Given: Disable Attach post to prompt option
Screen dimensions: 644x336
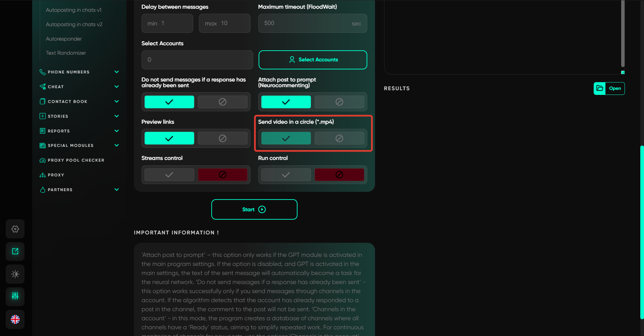Looking at the screenshot, I should (339, 102).
